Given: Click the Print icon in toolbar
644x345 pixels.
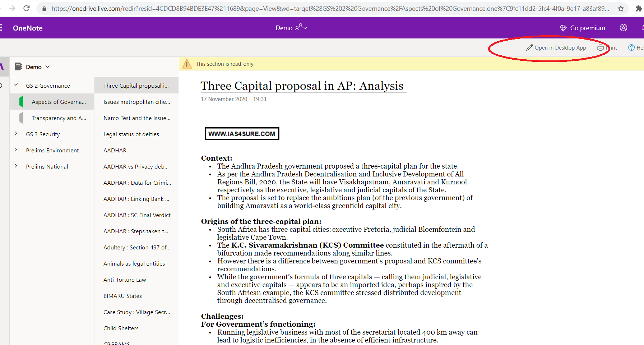Looking at the screenshot, I should [601, 48].
